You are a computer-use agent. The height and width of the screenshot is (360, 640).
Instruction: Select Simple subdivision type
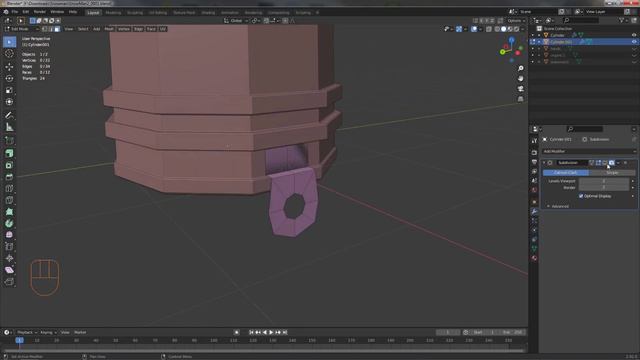click(612, 173)
